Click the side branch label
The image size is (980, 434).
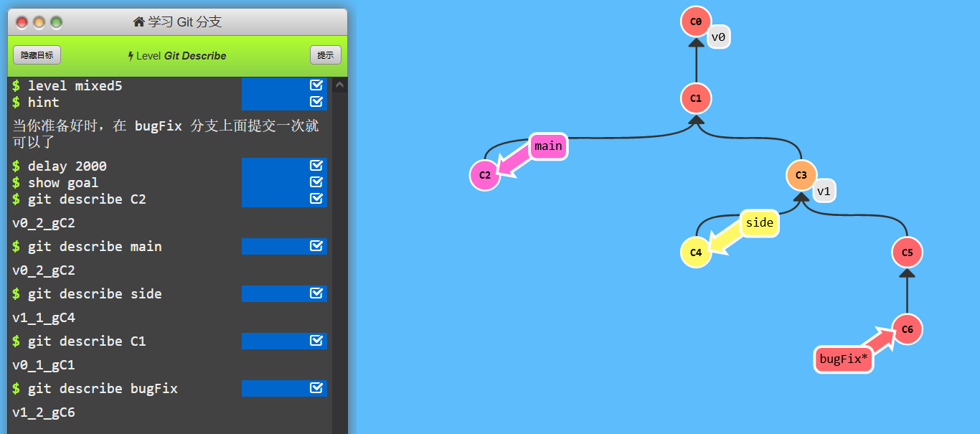click(x=759, y=223)
